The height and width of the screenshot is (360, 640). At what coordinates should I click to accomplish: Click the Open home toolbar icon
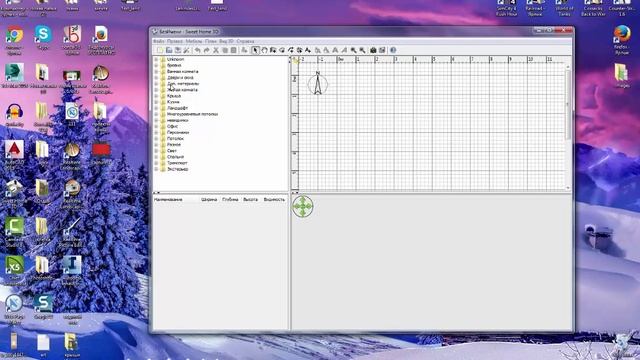point(169,50)
